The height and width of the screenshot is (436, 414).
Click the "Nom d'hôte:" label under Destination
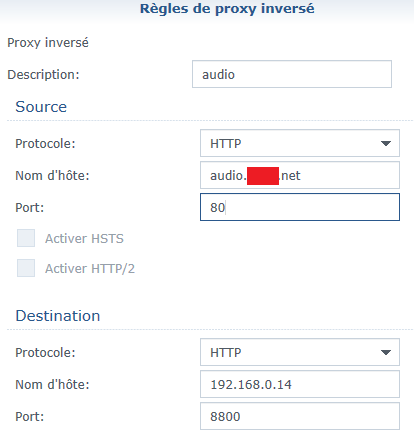(x=52, y=384)
